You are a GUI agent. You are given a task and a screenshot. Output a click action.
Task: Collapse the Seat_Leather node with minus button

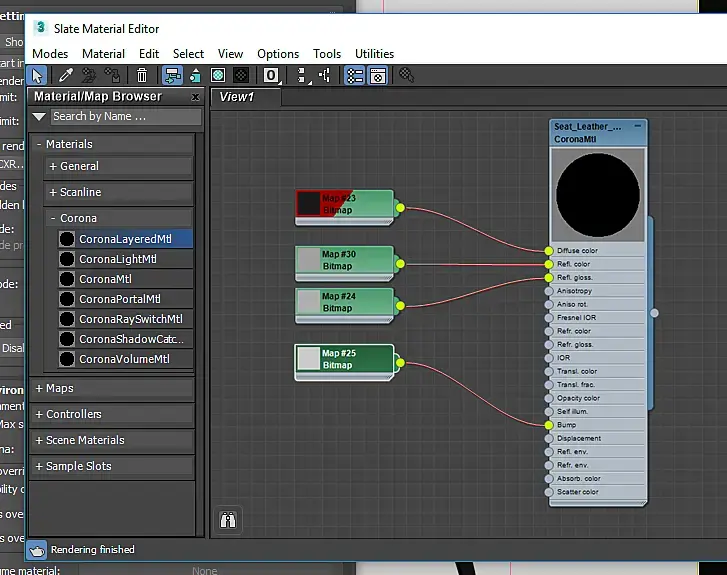[638, 127]
